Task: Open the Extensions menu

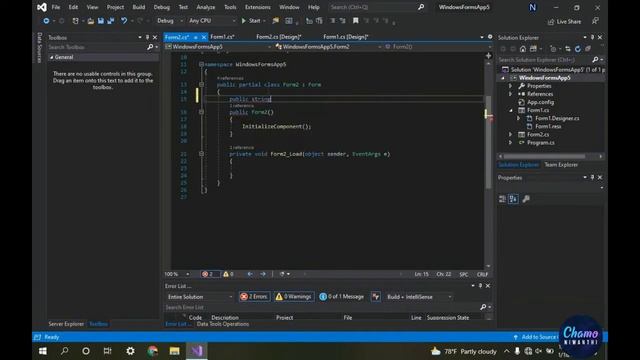Action: tap(258, 7)
